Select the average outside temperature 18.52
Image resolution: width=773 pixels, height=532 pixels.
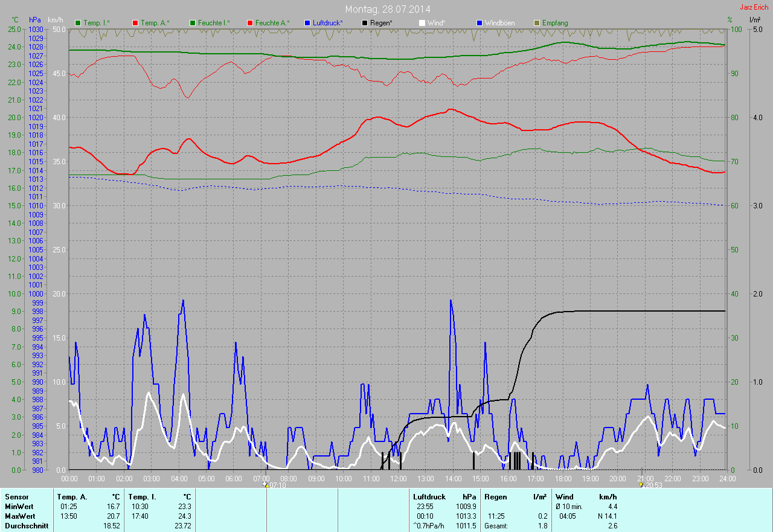point(112,526)
